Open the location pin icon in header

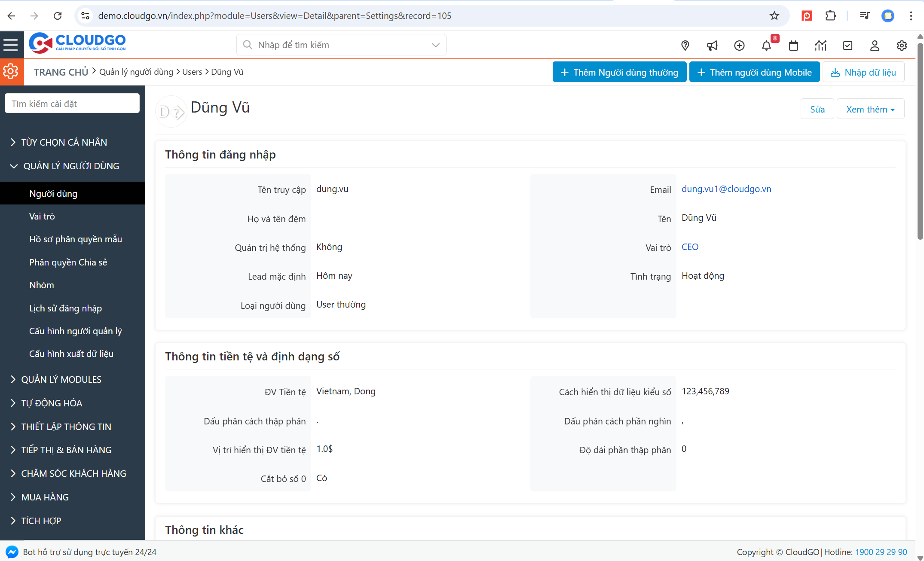click(x=685, y=46)
